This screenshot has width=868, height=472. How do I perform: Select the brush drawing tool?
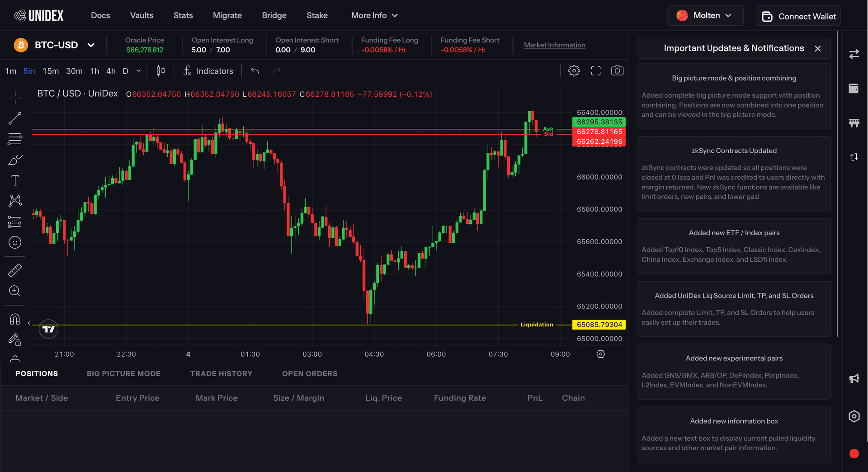coord(15,160)
